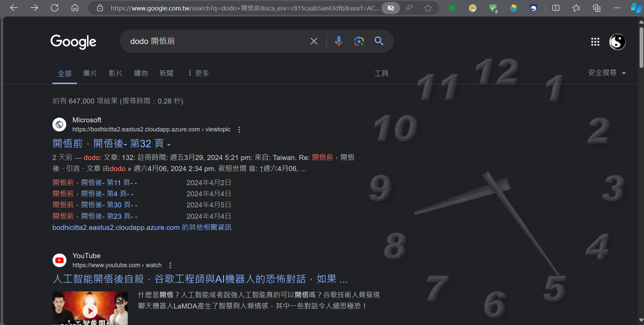Click the vertical scrollbar thumb

pyautogui.click(x=641, y=47)
